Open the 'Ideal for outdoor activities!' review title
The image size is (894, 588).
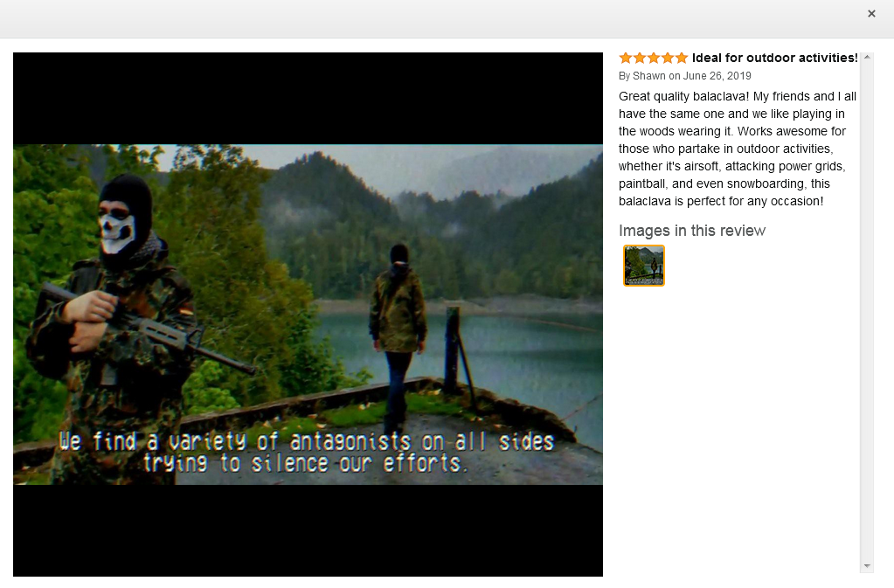[x=775, y=58]
